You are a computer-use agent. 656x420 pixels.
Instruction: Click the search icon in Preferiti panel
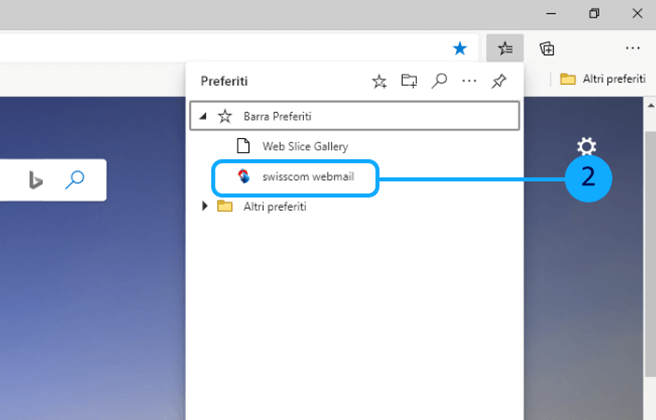[x=438, y=81]
